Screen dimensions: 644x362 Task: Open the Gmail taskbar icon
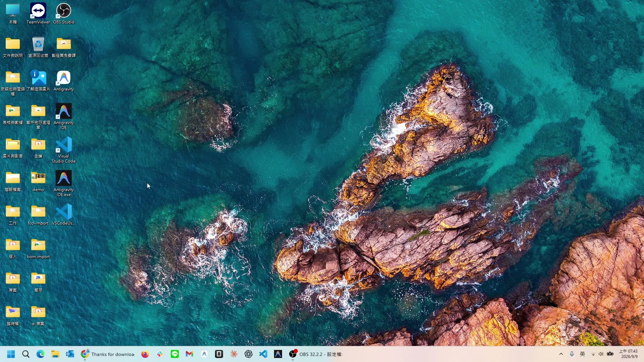189,354
